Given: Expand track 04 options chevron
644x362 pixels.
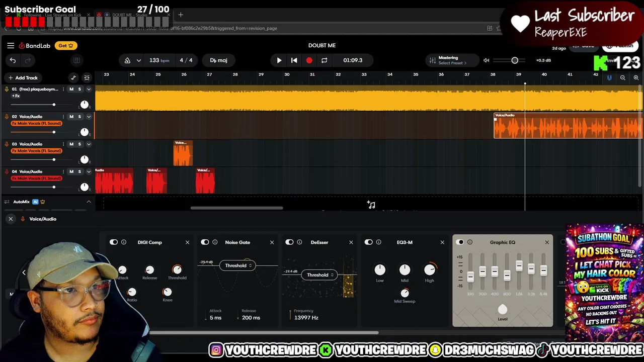Looking at the screenshot, I should (89, 171).
